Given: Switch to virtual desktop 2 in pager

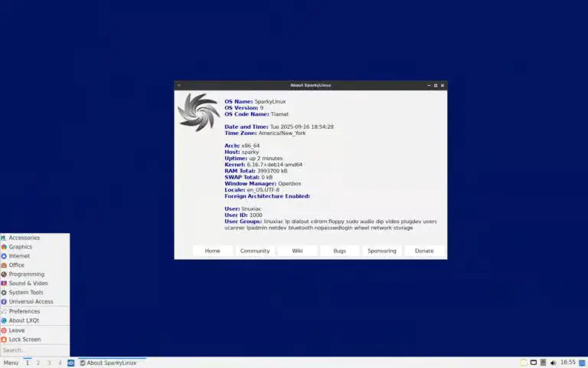Looking at the screenshot, I should click(38, 363).
